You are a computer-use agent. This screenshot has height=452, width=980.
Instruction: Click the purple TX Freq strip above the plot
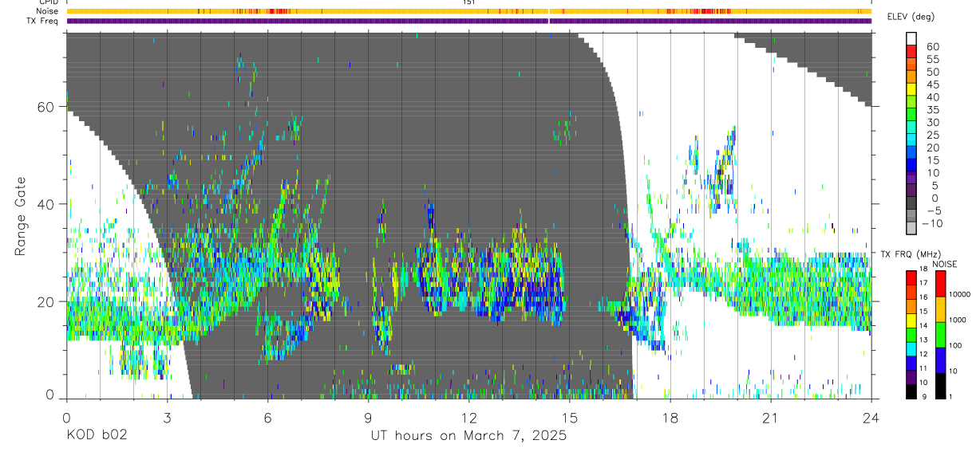[469, 21]
